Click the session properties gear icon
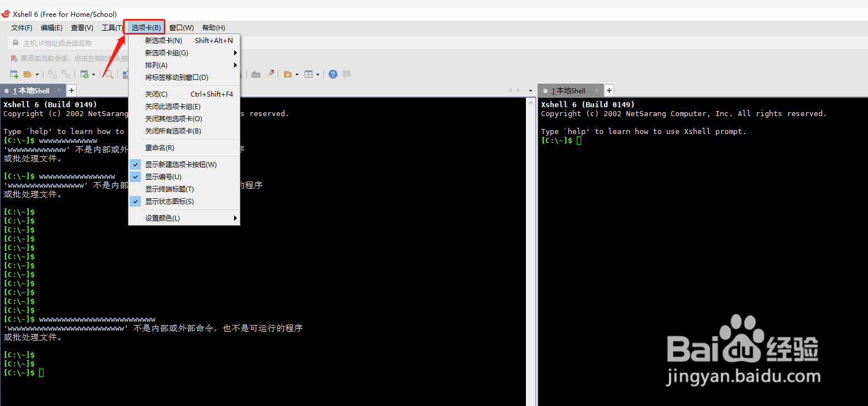This screenshot has width=868, height=406. (84, 74)
